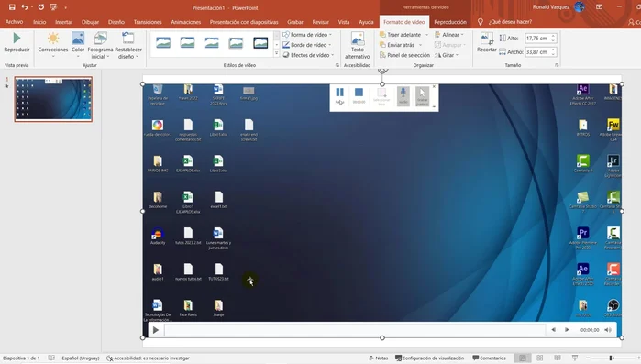The width and height of the screenshot is (641, 364).
Task: Switch to the Insertar tab
Action: 64,22
